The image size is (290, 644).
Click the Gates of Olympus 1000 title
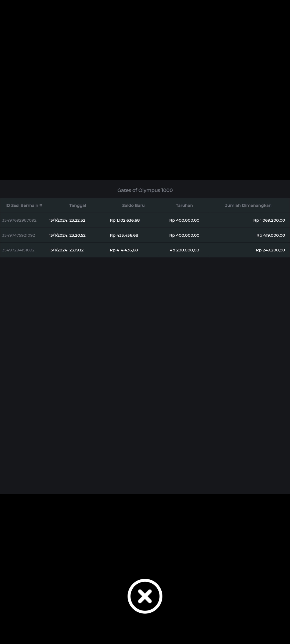145,191
